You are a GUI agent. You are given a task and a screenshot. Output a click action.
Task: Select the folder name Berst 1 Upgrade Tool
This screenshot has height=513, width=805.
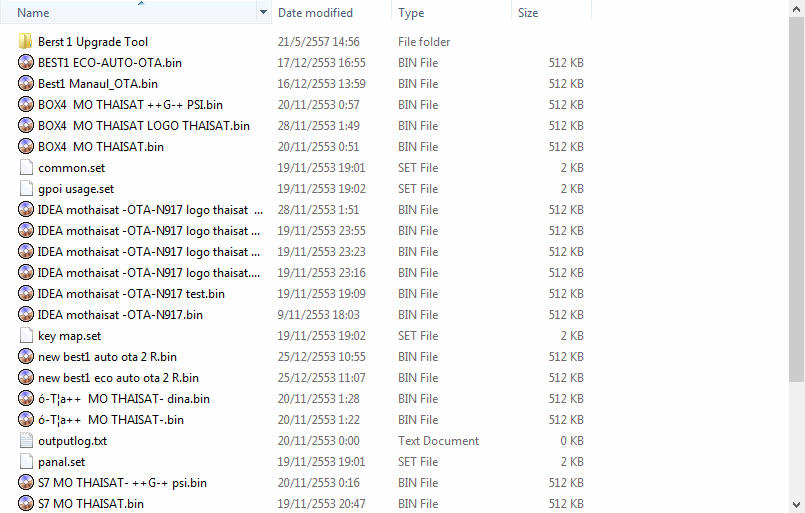tap(93, 42)
